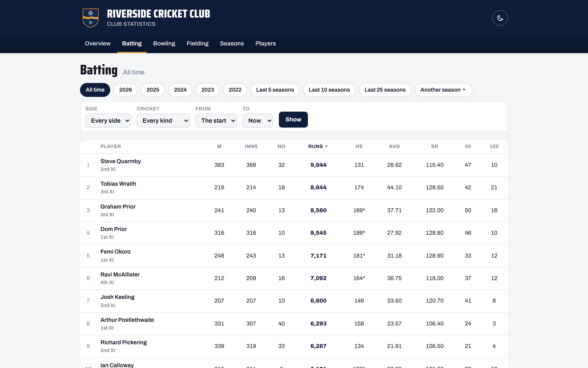Click the Riverside Cricket Club shield logo
Screen dimensions: 588x368
pyautogui.click(x=91, y=18)
